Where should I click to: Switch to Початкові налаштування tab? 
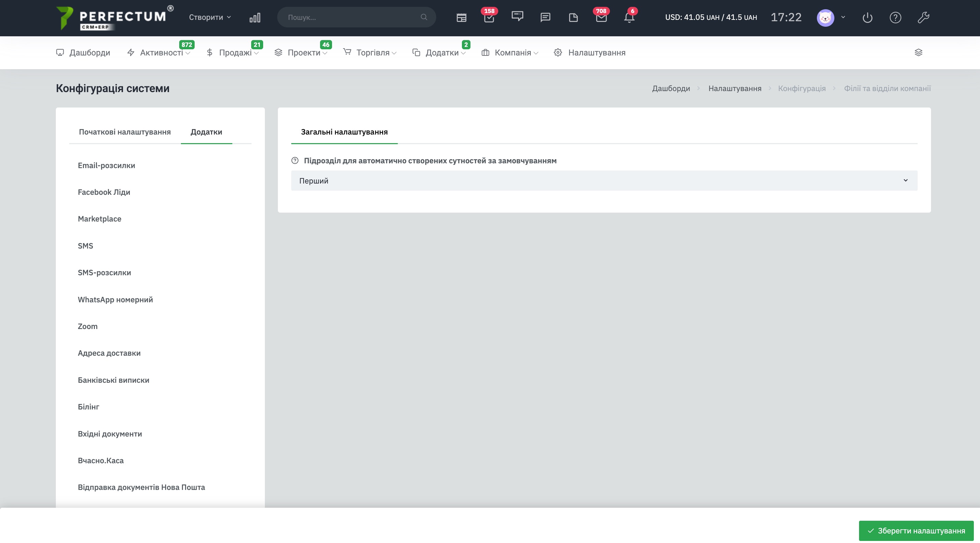coord(125,132)
